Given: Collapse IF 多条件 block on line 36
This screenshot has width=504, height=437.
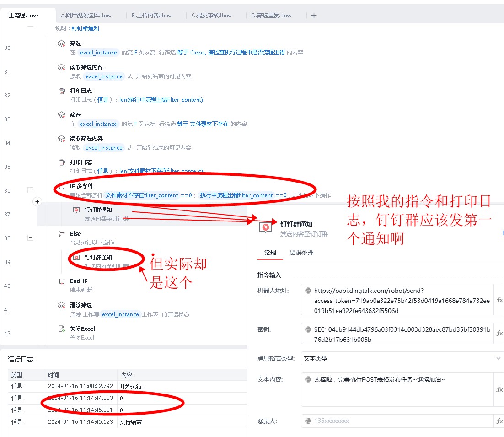Looking at the screenshot, I should 30,190.
